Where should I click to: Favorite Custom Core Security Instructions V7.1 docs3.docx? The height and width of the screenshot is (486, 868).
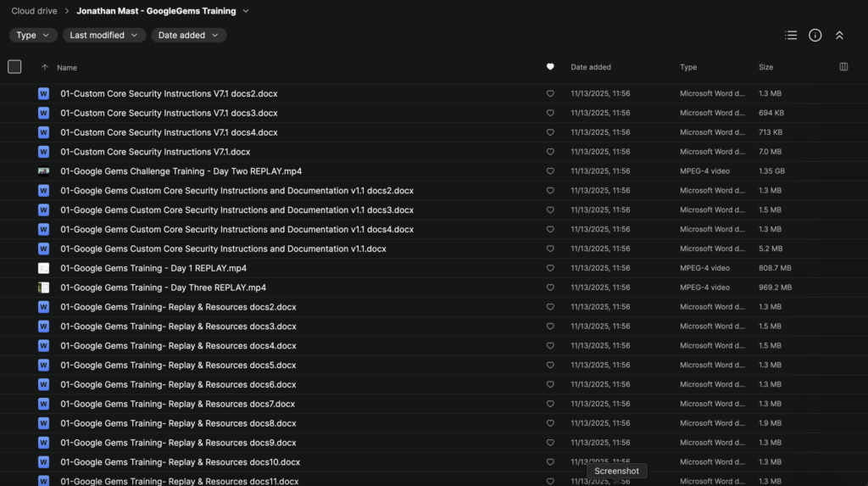(550, 113)
